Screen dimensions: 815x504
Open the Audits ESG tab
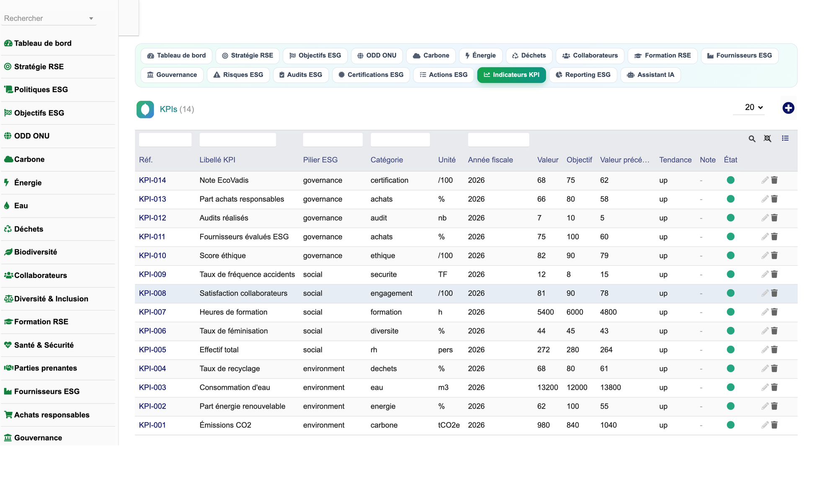click(301, 75)
